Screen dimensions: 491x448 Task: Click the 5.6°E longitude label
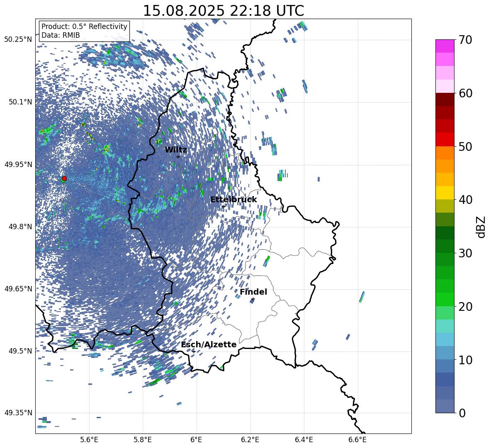[89, 440]
